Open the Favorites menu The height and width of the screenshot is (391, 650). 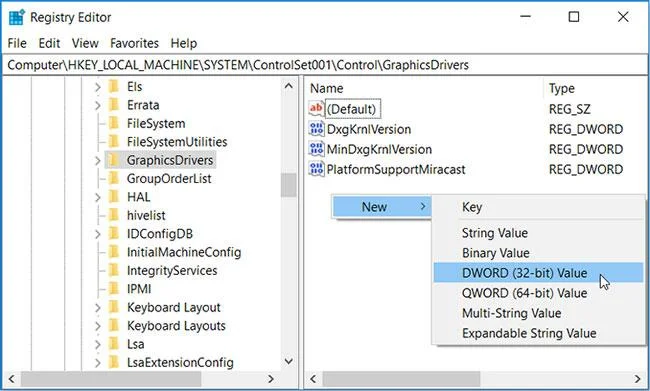(x=134, y=43)
